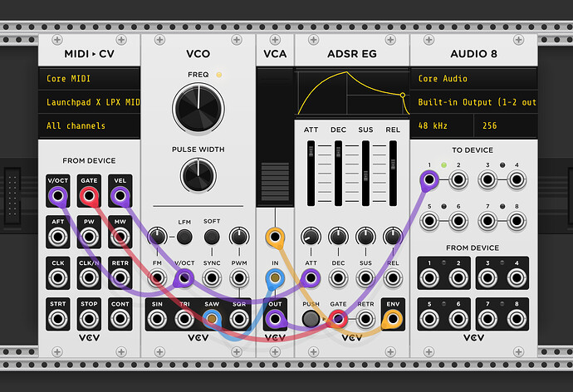Open the Built-in Output device selector
573x392 pixels.
pyautogui.click(x=473, y=102)
